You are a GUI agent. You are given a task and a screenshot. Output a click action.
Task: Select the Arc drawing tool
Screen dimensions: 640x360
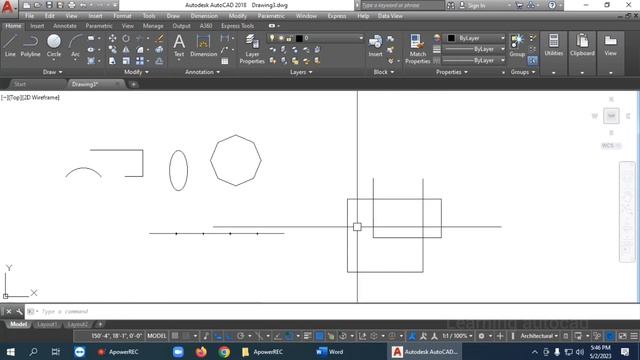pos(75,45)
